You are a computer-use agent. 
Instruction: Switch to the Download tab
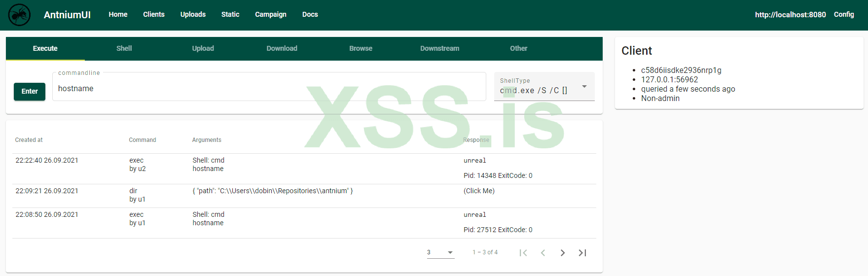282,48
